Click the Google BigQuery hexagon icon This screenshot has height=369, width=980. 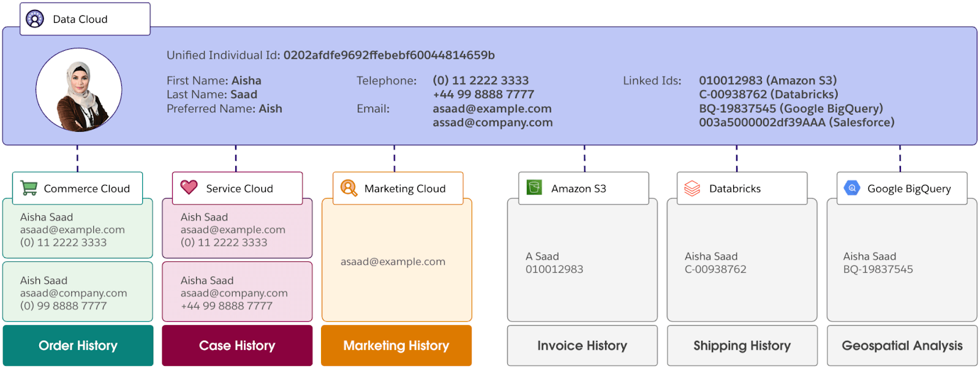(852, 188)
